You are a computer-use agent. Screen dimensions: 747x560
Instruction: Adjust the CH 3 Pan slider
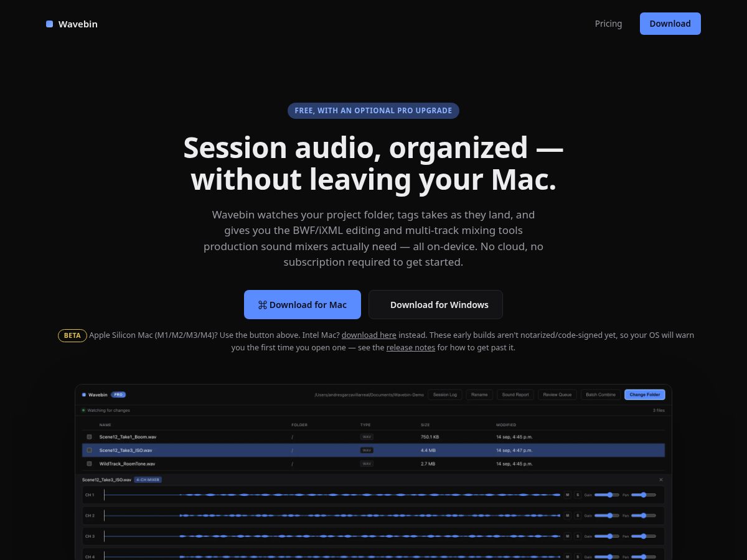[x=644, y=536]
